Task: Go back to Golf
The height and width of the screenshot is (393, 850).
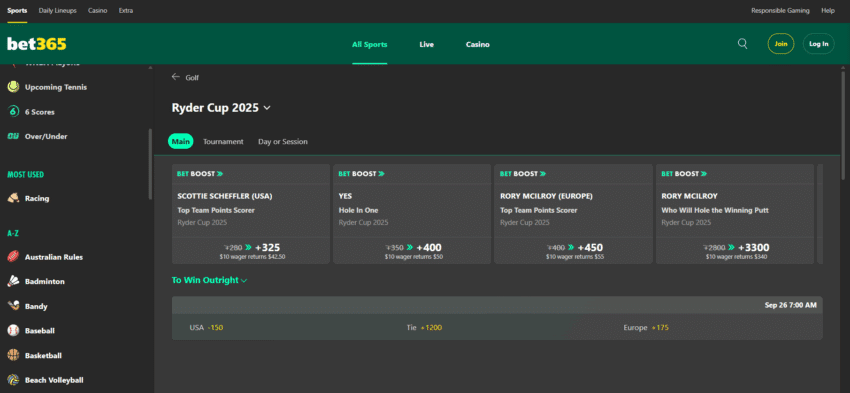Action: (192, 78)
